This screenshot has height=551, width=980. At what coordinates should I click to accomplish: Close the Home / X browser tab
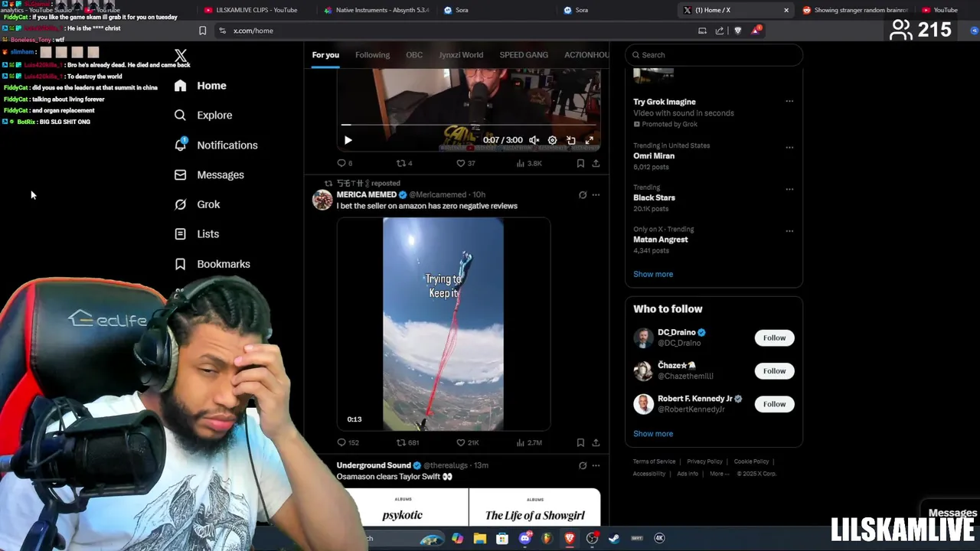point(786,10)
